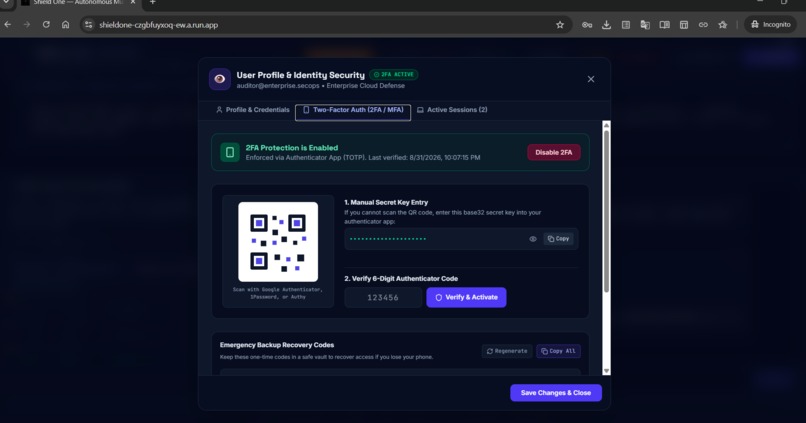
Task: Click the translate page toolbar icon
Action: pos(645,25)
